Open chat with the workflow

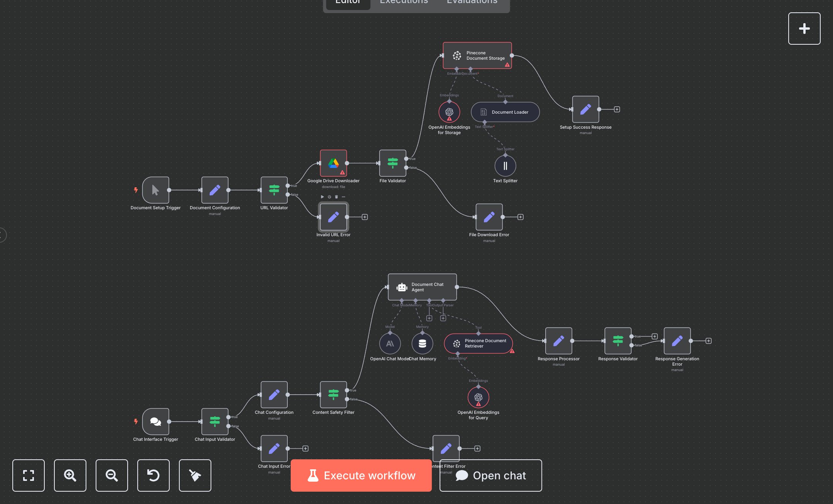click(490, 475)
